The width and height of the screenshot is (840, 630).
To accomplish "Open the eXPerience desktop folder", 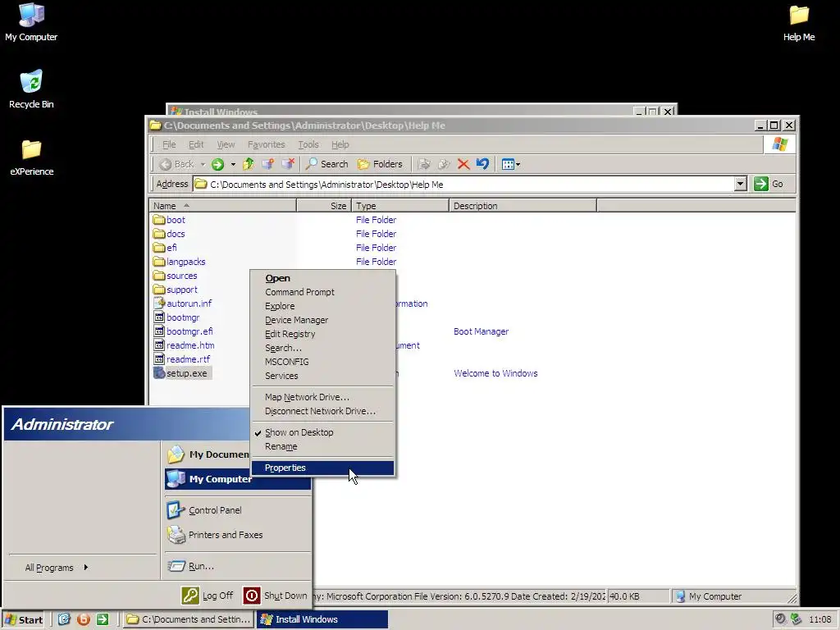I will click(x=32, y=157).
